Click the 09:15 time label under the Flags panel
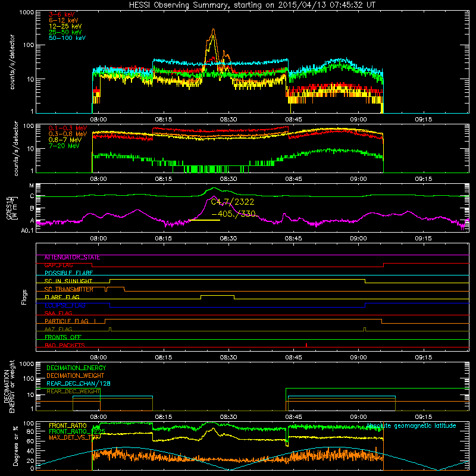Screen dimensions: 476x476 (x=423, y=358)
